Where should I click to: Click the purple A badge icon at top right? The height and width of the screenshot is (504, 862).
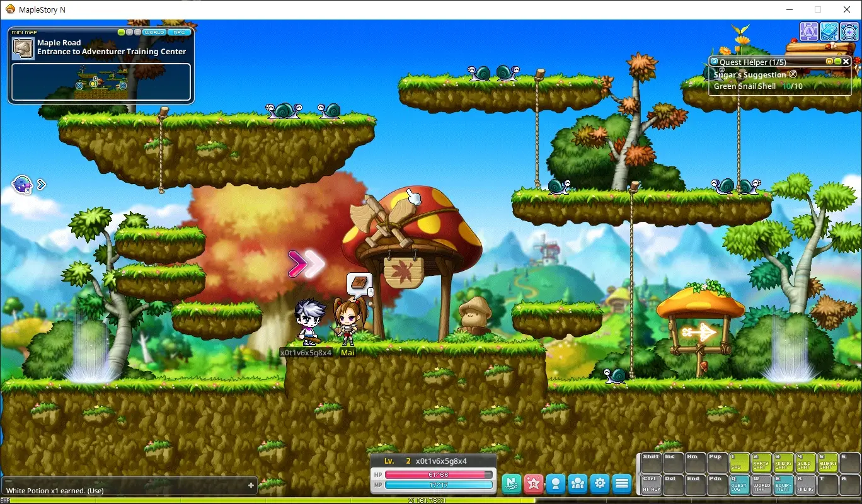[809, 31]
